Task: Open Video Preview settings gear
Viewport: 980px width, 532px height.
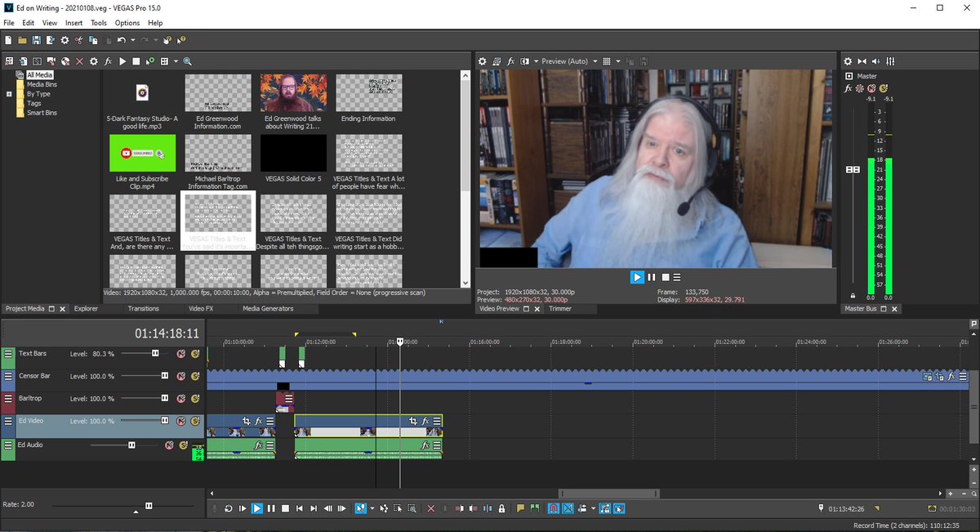Action: pyautogui.click(x=483, y=61)
